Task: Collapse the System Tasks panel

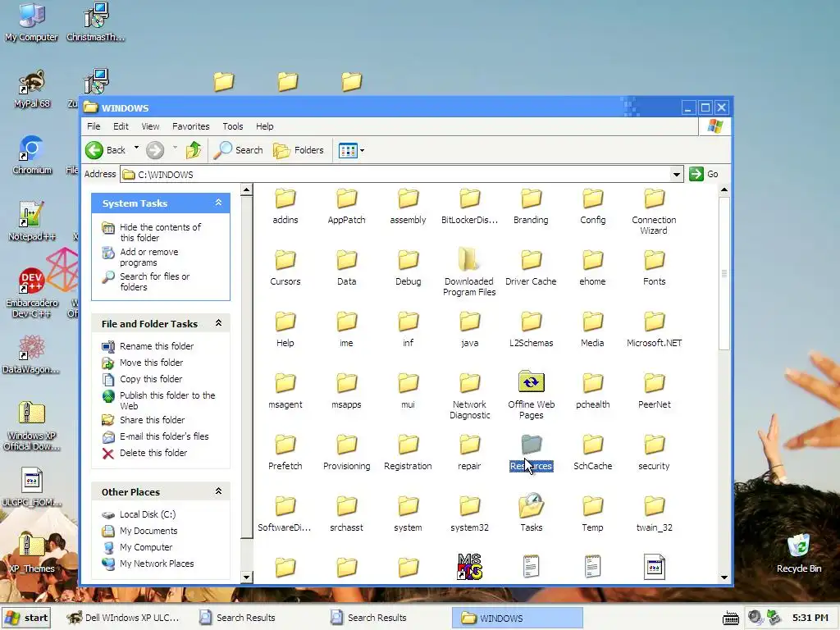Action: coord(218,203)
